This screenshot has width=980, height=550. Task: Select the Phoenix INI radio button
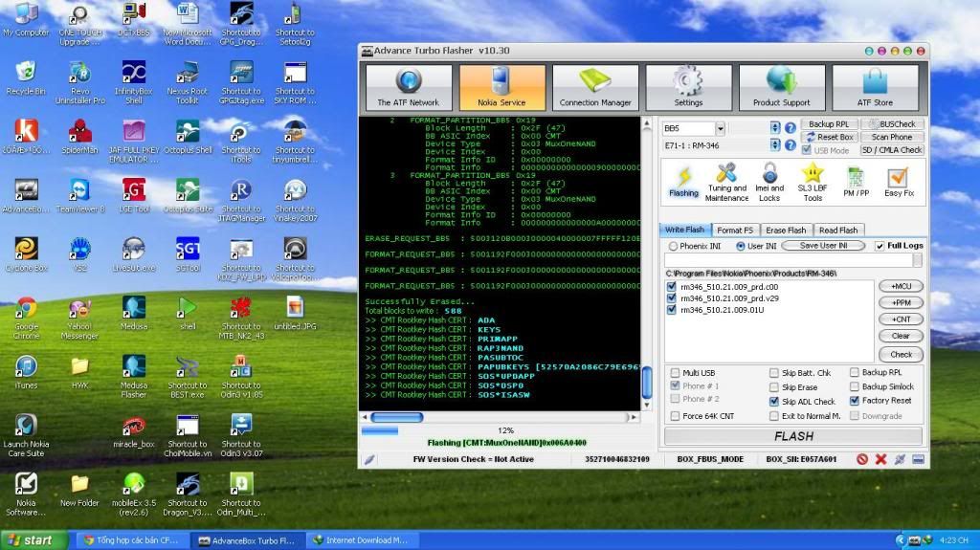click(673, 246)
